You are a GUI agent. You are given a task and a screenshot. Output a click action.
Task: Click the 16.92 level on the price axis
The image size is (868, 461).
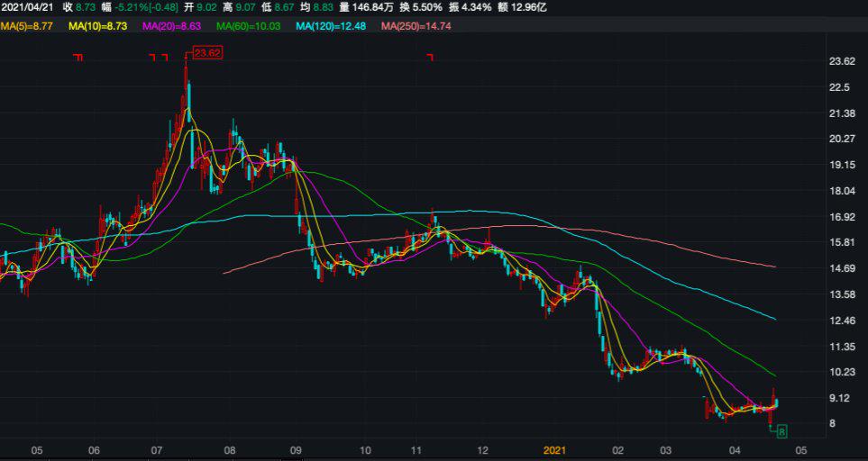[x=841, y=217]
